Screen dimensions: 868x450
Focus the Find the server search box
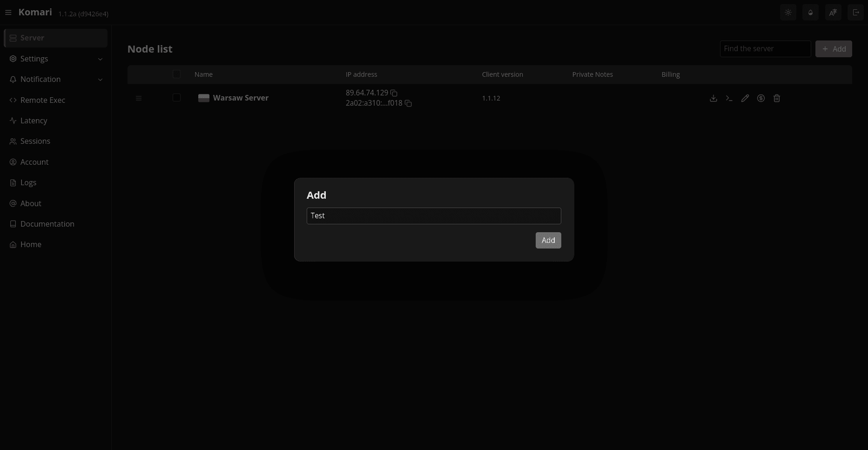pyautogui.click(x=765, y=49)
